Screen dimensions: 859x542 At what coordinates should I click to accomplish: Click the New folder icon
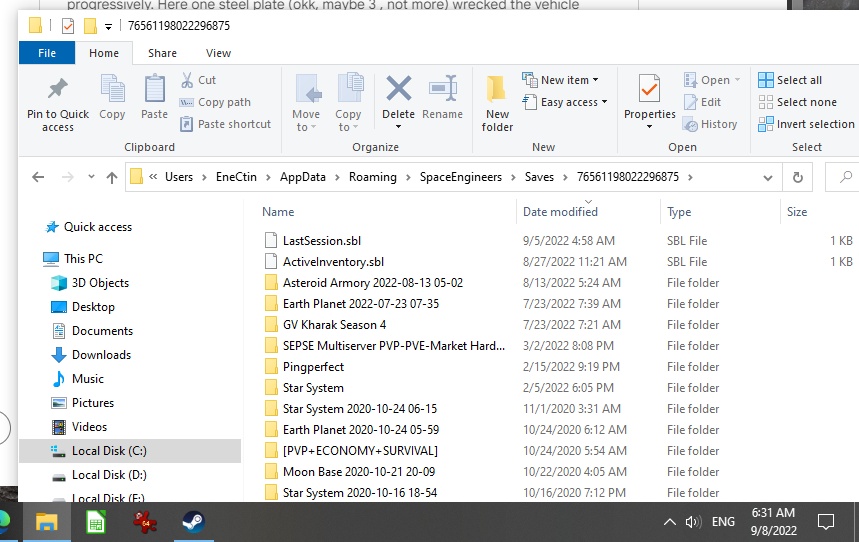(x=497, y=89)
